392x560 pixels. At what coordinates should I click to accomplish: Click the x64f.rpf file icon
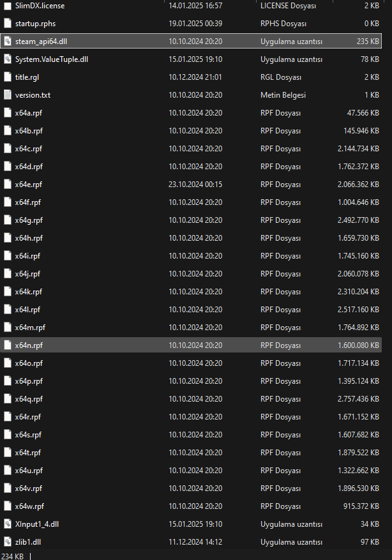[8, 202]
